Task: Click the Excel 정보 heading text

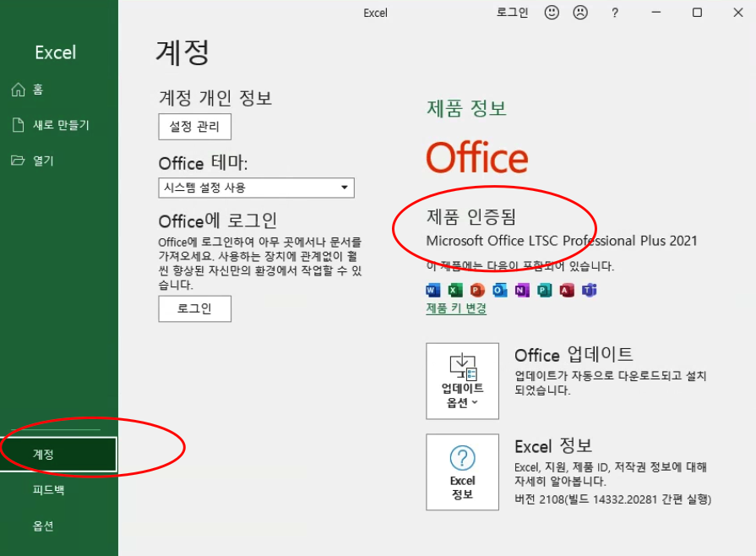Action: pos(553,446)
